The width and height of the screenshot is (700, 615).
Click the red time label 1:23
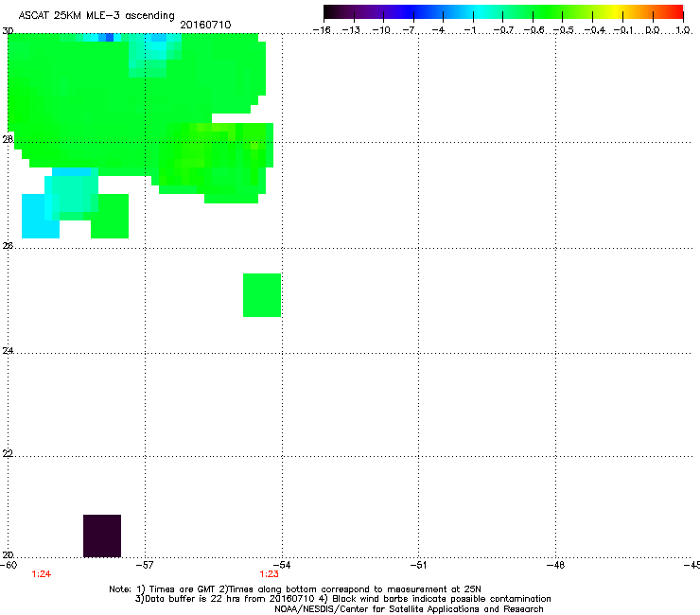pos(270,574)
